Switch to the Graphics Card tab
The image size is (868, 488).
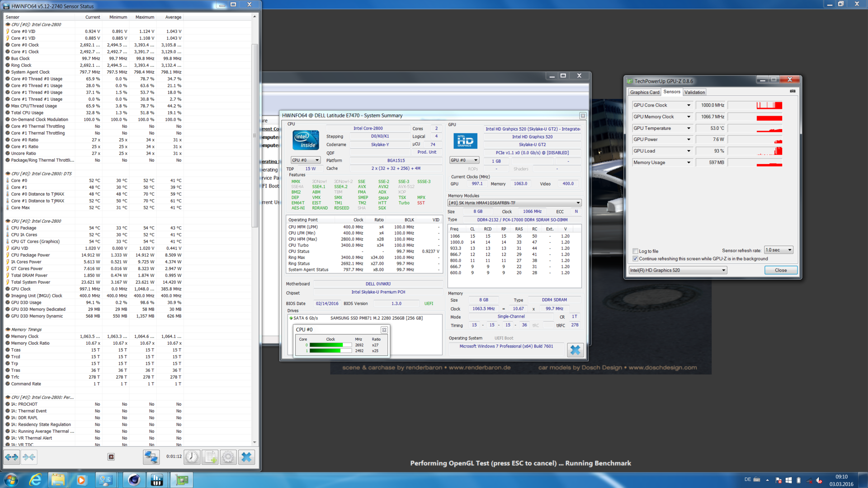645,92
